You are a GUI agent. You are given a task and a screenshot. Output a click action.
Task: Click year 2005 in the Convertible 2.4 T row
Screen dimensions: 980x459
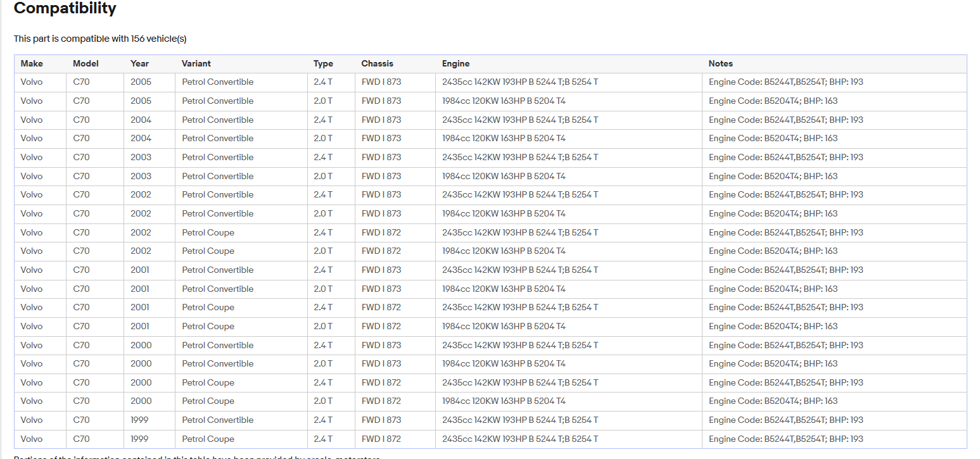tap(141, 82)
